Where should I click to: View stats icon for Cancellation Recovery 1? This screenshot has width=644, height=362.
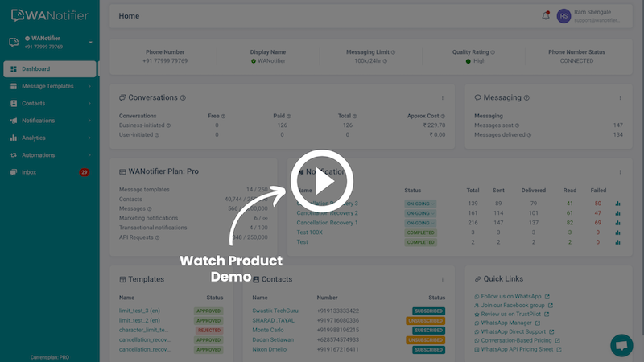tap(618, 223)
